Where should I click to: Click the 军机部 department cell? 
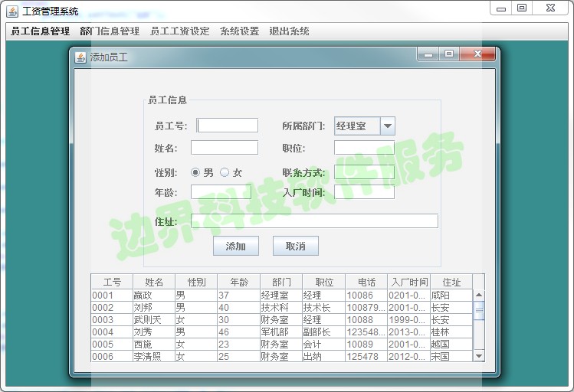(x=281, y=332)
